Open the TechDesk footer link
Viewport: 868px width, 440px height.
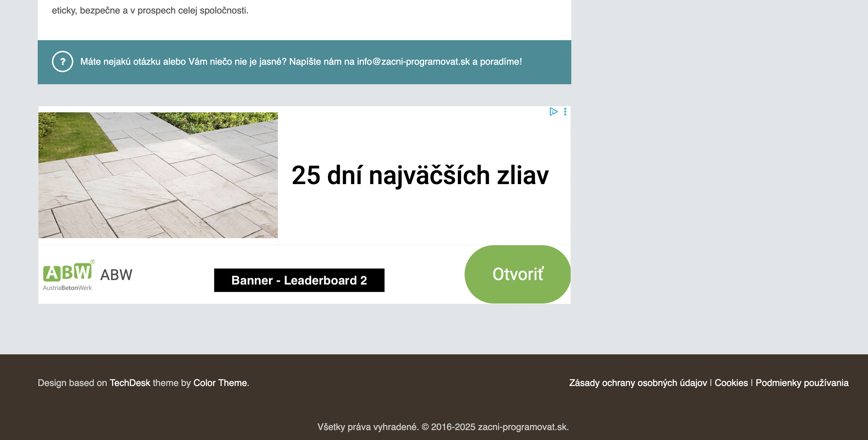[130, 383]
